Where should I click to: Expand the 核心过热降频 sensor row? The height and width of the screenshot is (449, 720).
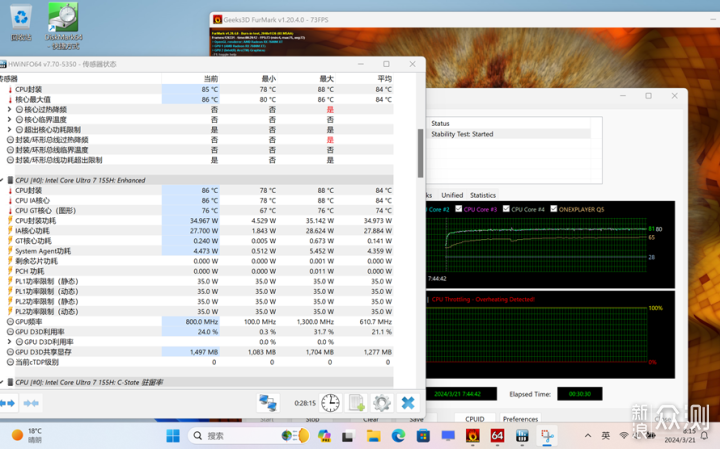pyautogui.click(x=9, y=109)
